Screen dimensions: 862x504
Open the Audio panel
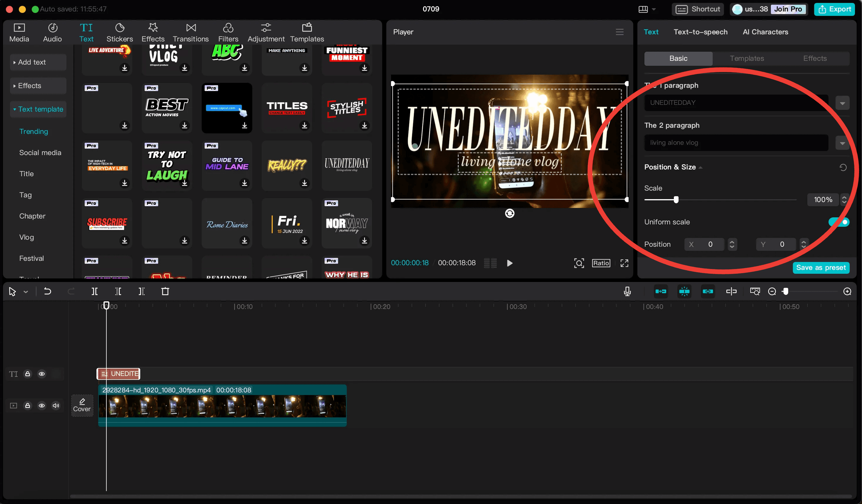(52, 33)
